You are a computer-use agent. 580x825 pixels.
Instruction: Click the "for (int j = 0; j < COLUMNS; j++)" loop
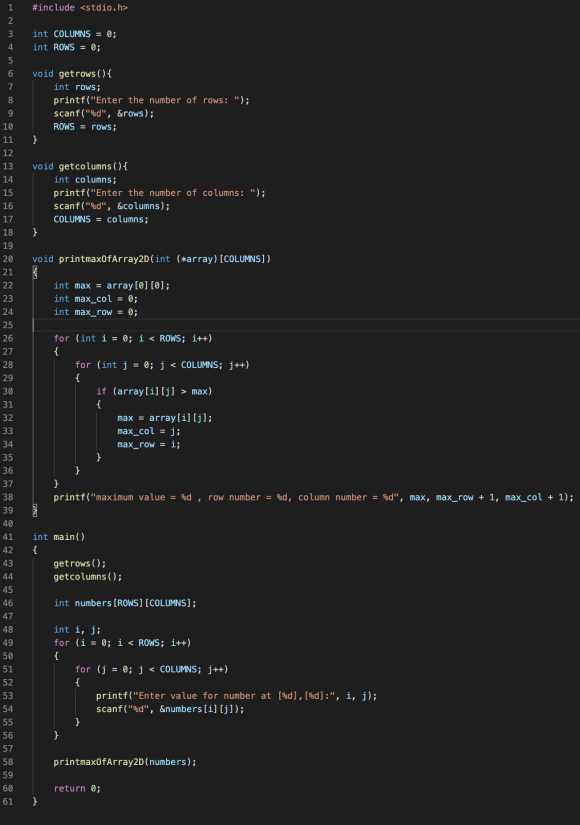point(162,365)
